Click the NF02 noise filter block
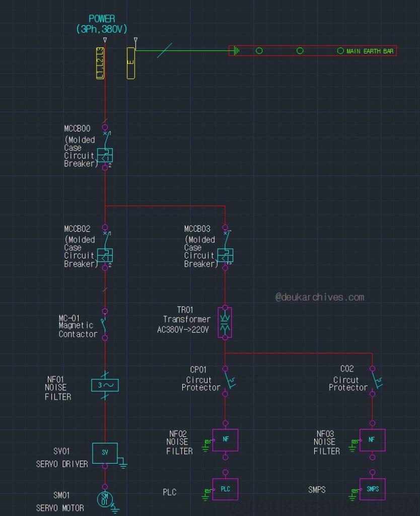Viewport: 420px width, 516px height. coord(225,440)
